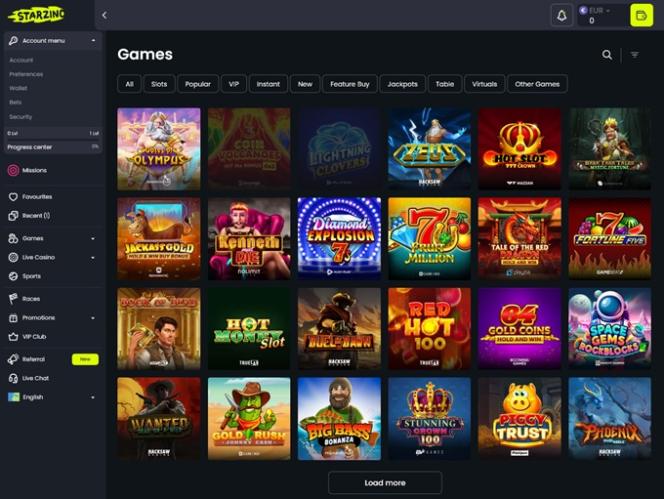
Task: Open the games search magnifier
Action: coord(607,55)
